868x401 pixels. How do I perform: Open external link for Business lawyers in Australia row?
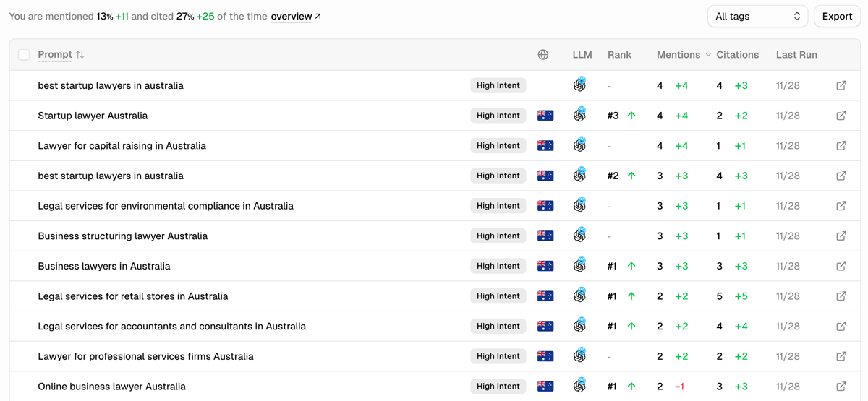[841, 266]
